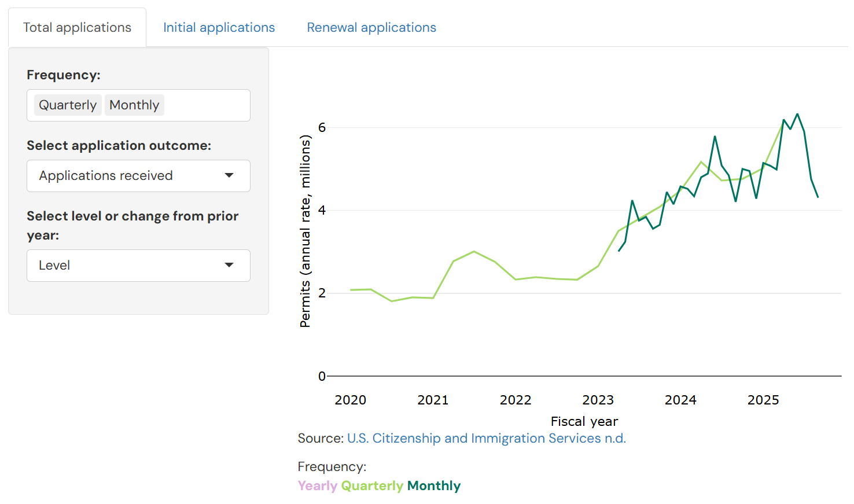Switch to the Initial applications tab
Screen dimensions: 854x504
coord(219,27)
